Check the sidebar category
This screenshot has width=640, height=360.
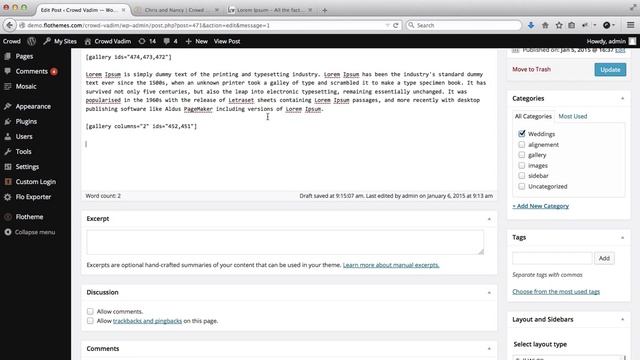(x=522, y=176)
